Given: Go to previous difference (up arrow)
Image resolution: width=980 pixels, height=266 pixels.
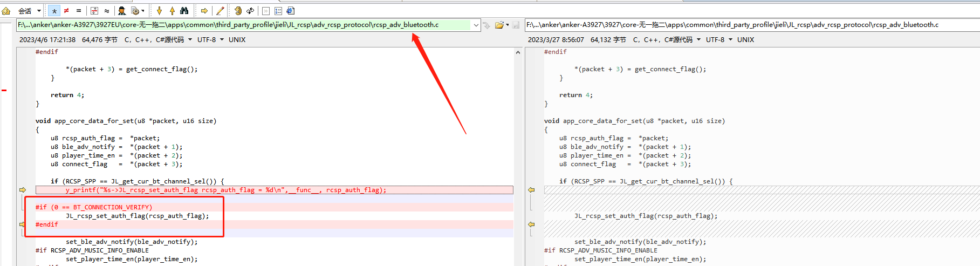Looking at the screenshot, I should pos(172,11).
